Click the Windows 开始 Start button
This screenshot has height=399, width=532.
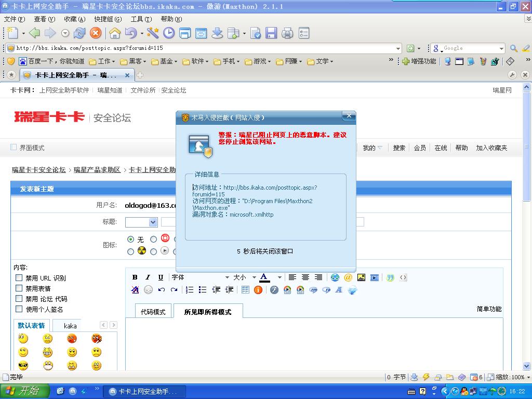coord(24,391)
